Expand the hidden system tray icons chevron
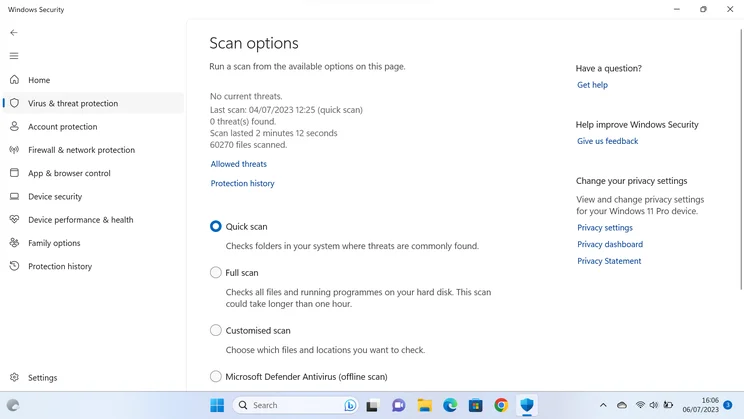Viewport: 744px width, 419px height. (603, 405)
